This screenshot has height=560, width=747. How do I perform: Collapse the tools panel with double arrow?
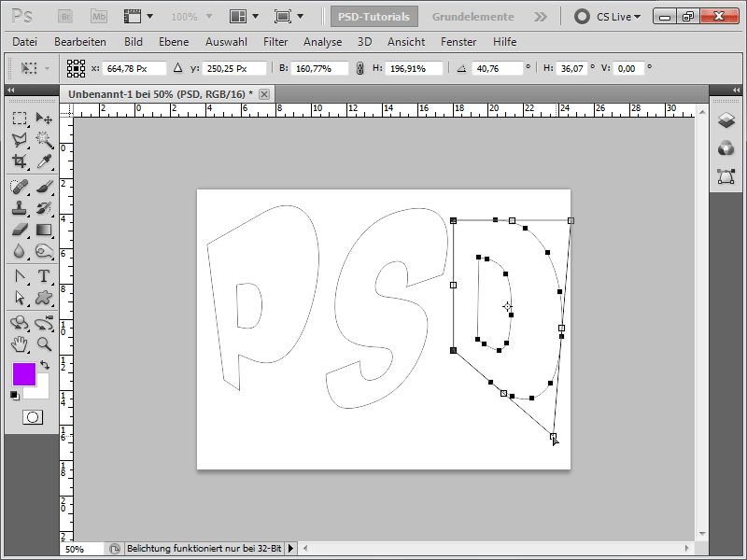[x=10, y=90]
